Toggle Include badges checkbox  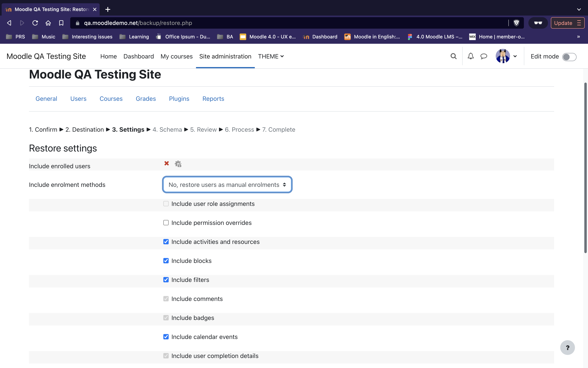[x=166, y=318]
